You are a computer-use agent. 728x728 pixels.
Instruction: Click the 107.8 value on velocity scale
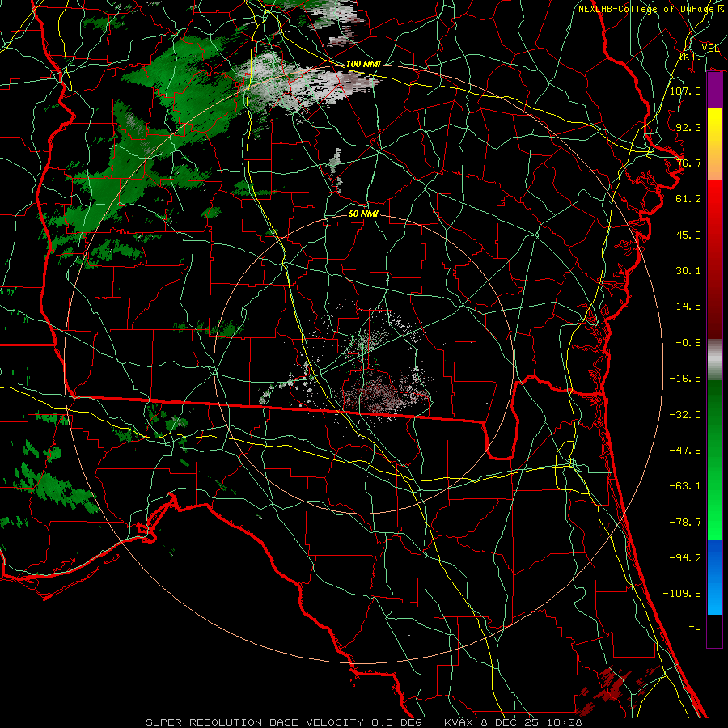click(685, 91)
